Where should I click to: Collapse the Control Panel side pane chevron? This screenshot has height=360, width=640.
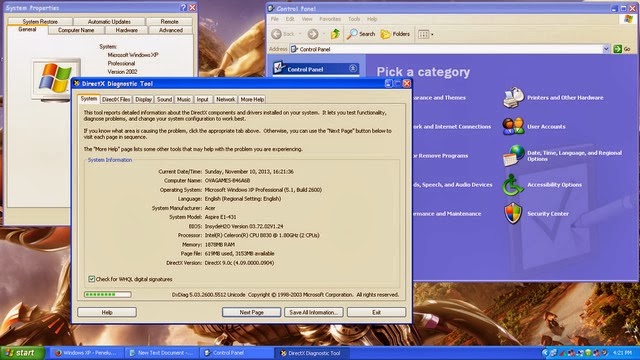click(x=353, y=68)
